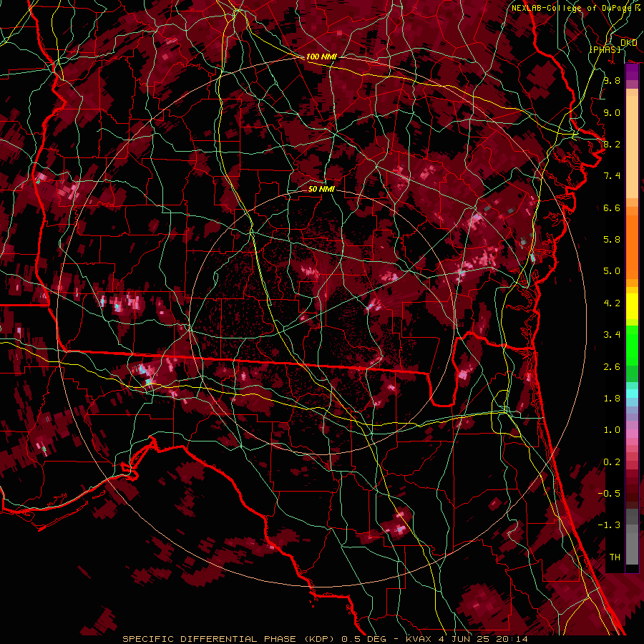The image size is (644, 644).
Task: Click the "4.2" scale value
Action: 612,303
